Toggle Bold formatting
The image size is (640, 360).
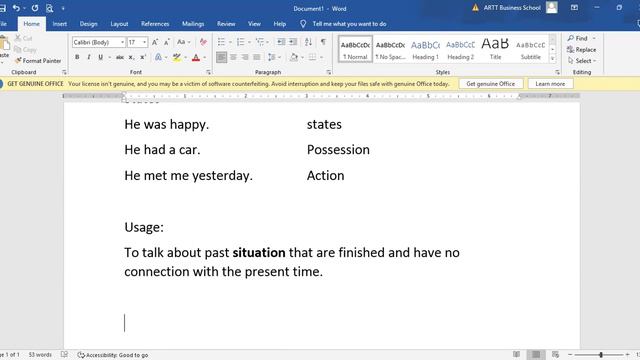77,57
